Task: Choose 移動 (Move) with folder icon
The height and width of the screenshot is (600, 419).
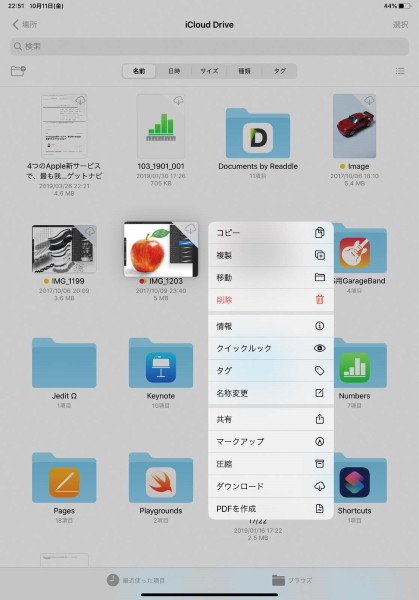Action: (x=271, y=277)
